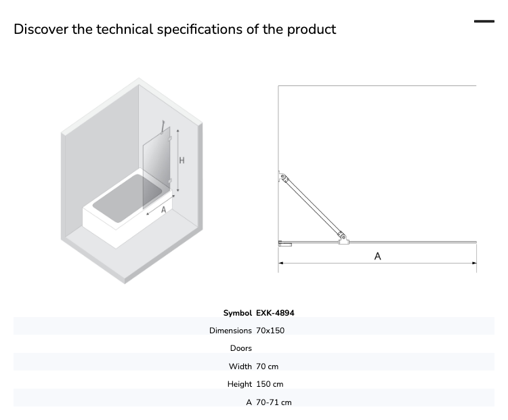Select the Height 150 cm value
The image size is (508, 420).
270,384
